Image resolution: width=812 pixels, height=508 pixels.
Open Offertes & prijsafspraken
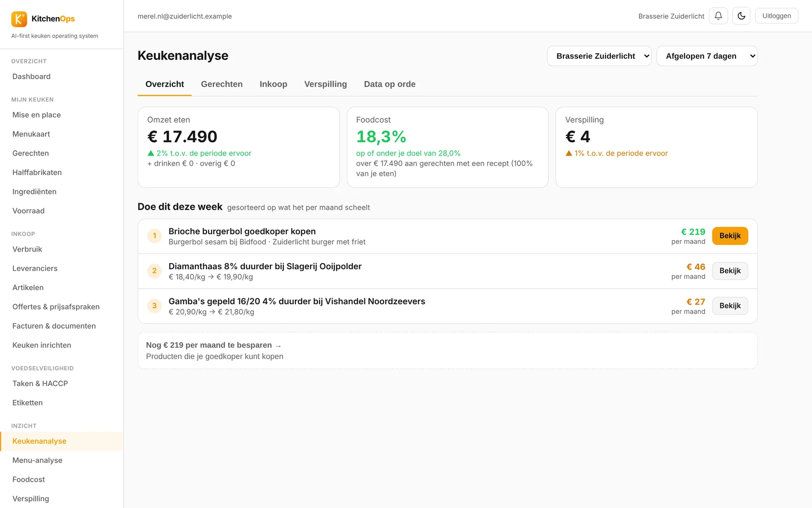pos(61,307)
